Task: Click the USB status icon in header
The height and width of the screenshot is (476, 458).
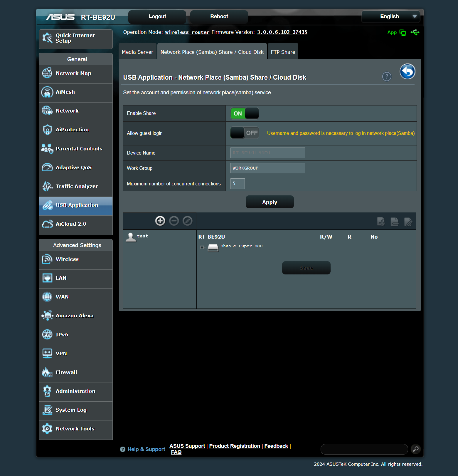Action: [415, 32]
